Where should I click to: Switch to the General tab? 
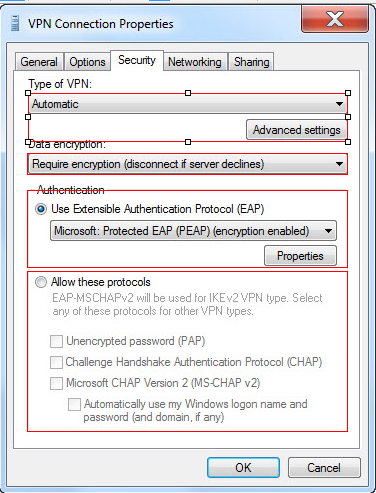point(39,62)
